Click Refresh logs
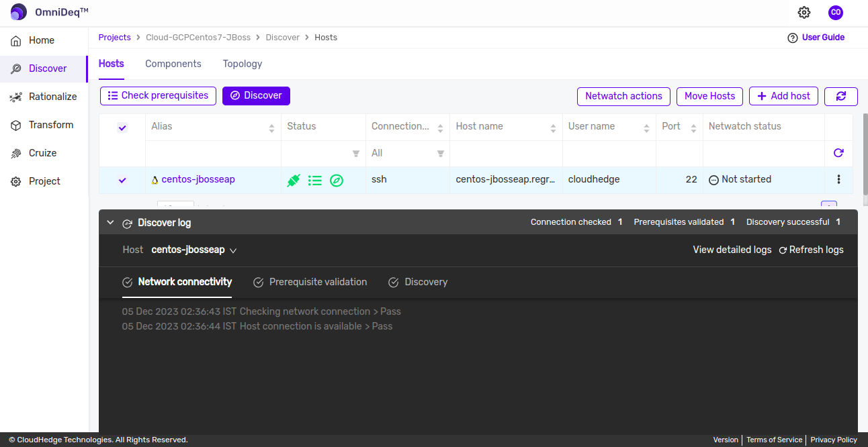This screenshot has width=868, height=447. [812, 250]
